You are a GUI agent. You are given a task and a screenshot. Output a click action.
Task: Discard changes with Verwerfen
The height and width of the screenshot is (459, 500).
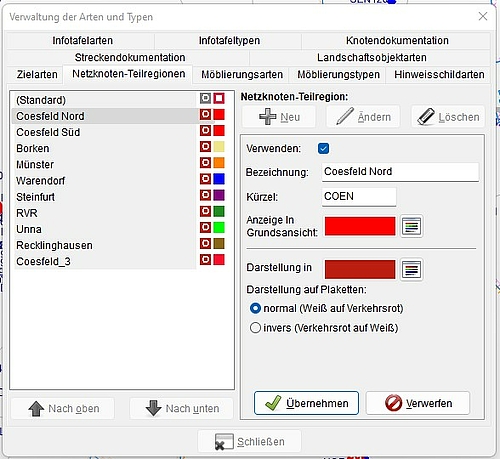click(418, 403)
